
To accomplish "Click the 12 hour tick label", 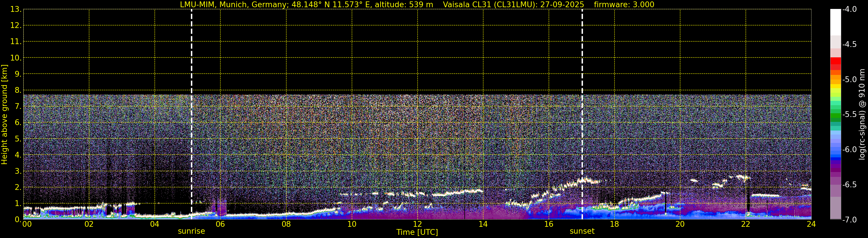I will [417, 224].
